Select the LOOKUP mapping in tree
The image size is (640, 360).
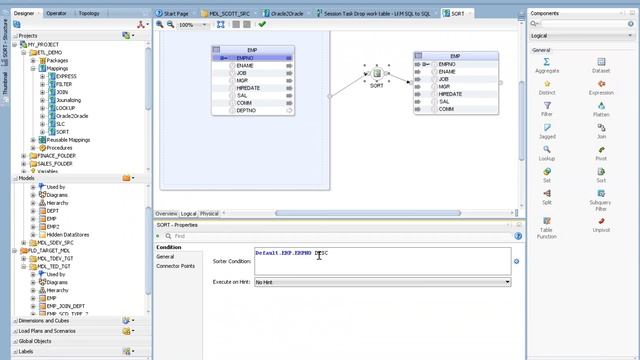point(65,108)
